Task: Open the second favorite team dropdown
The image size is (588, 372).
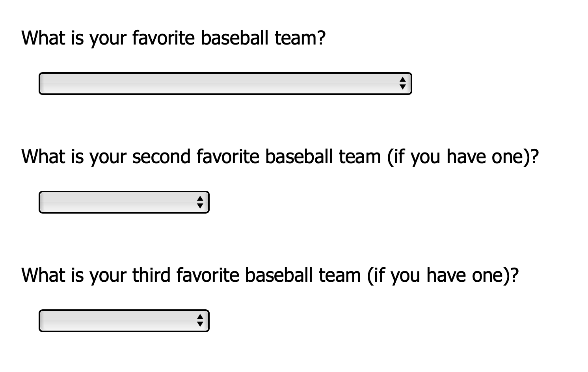Action: (x=123, y=202)
